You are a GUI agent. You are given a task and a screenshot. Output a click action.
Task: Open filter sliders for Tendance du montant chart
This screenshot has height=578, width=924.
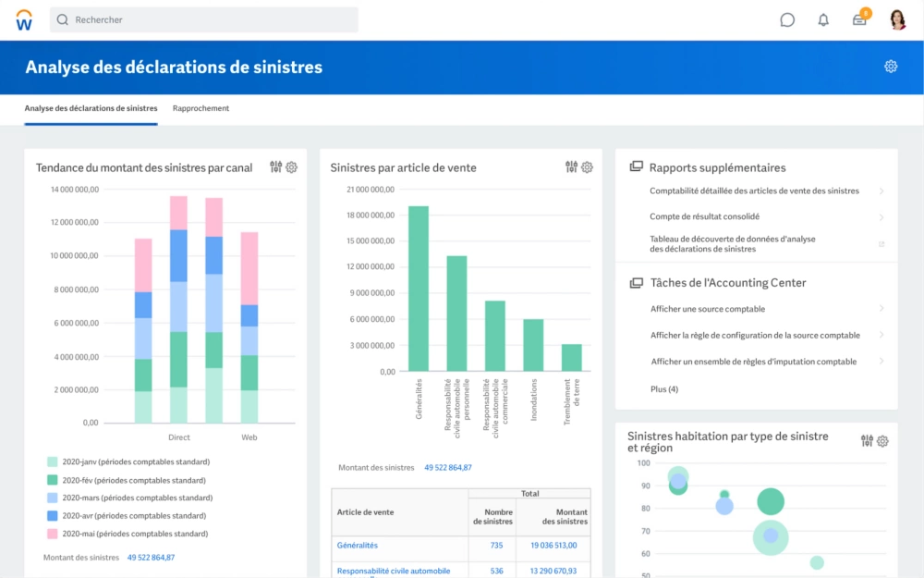(x=275, y=167)
